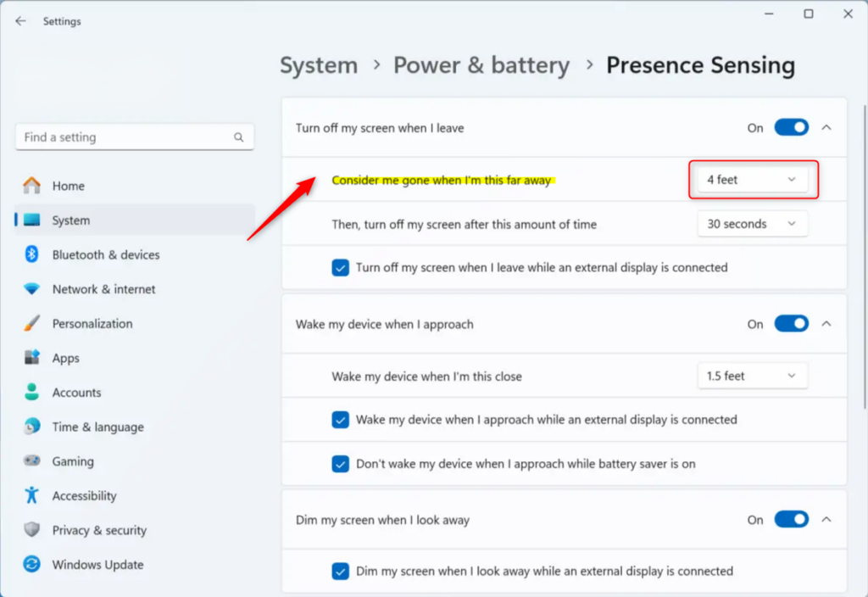Close the Settings window
This screenshot has width=868, height=597.
(x=848, y=14)
